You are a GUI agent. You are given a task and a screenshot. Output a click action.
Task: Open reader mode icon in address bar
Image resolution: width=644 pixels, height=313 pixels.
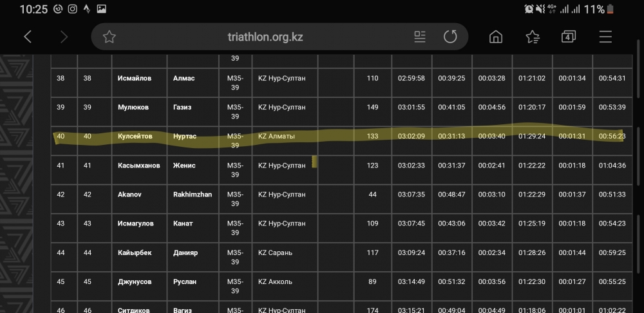click(420, 37)
